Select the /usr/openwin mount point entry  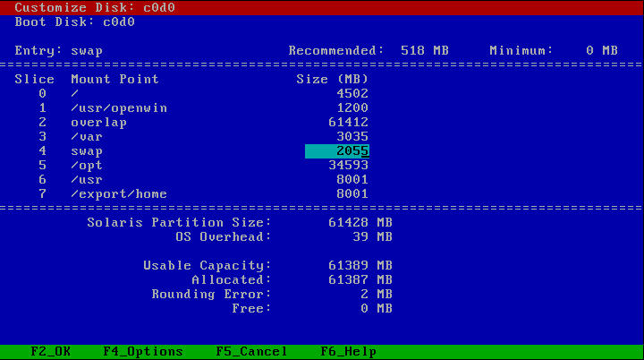(119, 108)
